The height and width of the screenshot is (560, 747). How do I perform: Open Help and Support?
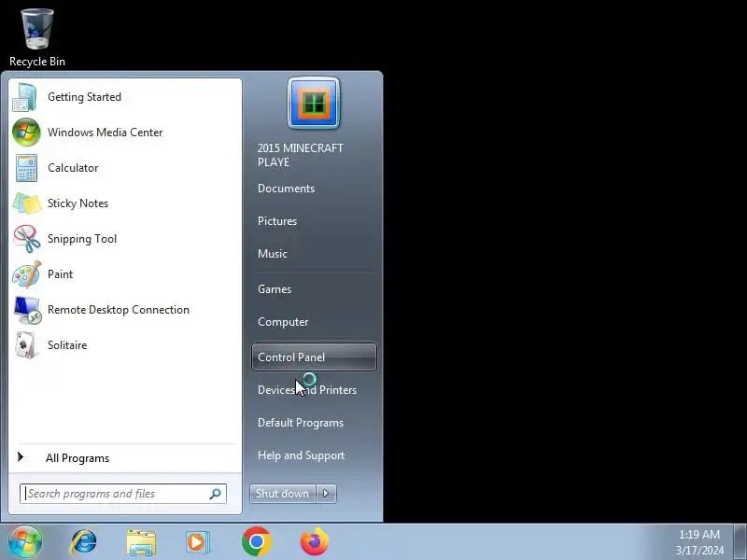(x=301, y=455)
